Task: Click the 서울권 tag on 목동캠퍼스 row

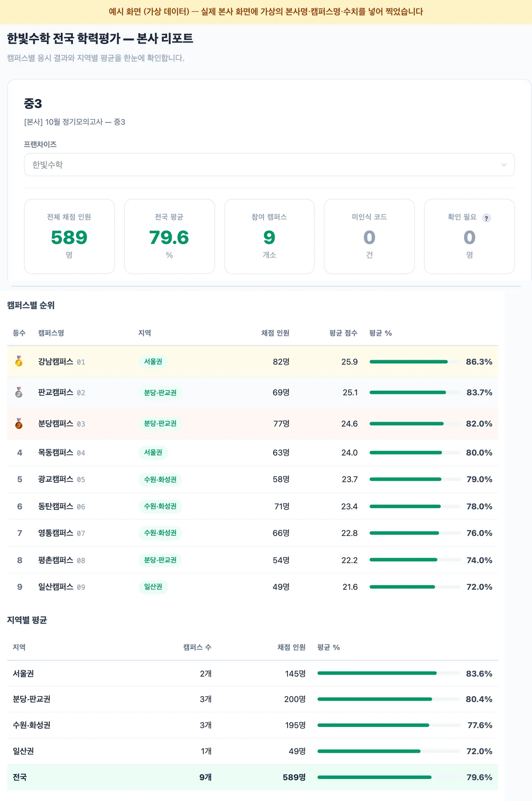Action: pyautogui.click(x=153, y=452)
